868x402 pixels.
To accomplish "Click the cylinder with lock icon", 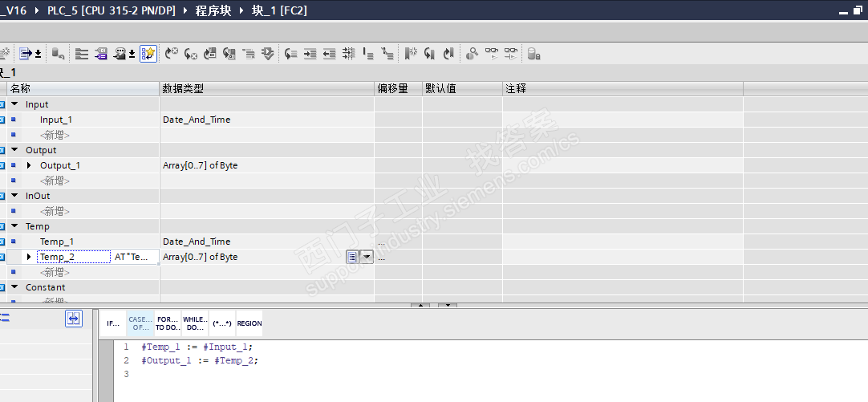I will pyautogui.click(x=533, y=54).
